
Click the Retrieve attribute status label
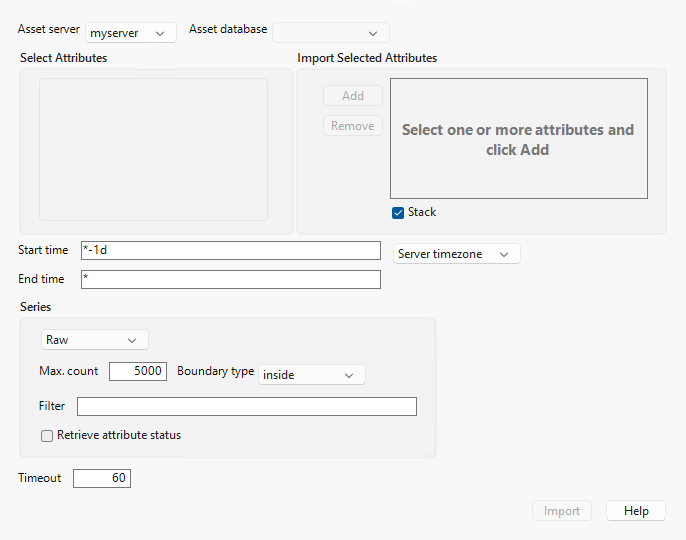(x=119, y=435)
